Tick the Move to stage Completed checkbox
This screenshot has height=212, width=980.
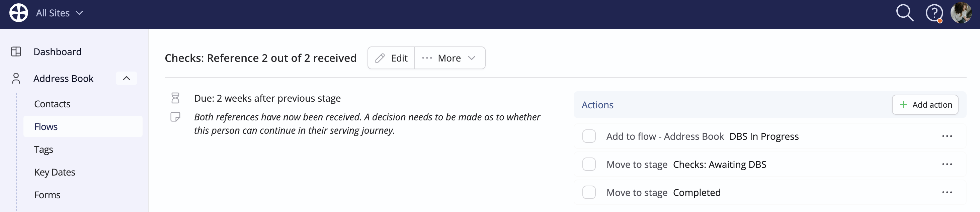point(589,193)
